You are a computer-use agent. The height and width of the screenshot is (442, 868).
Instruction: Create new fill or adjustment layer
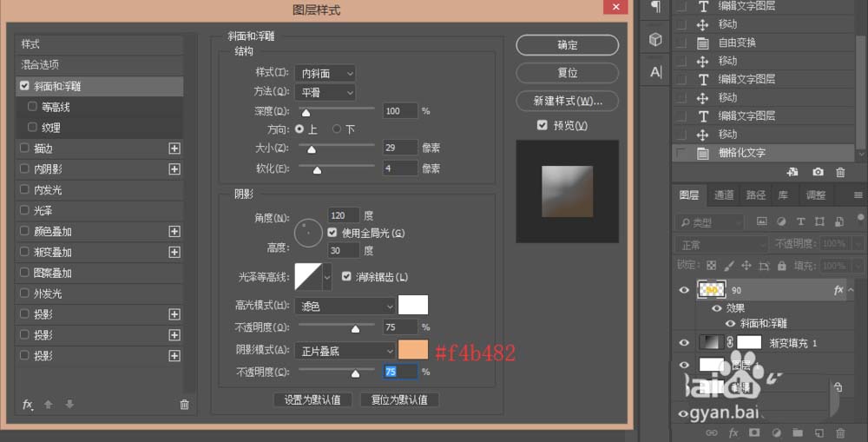click(776, 432)
